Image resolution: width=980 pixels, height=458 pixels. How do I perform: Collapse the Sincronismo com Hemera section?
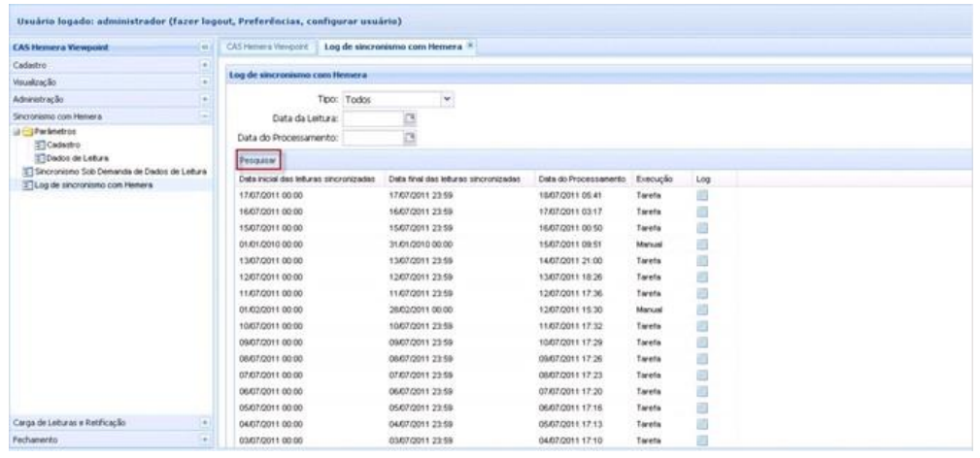[205, 114]
